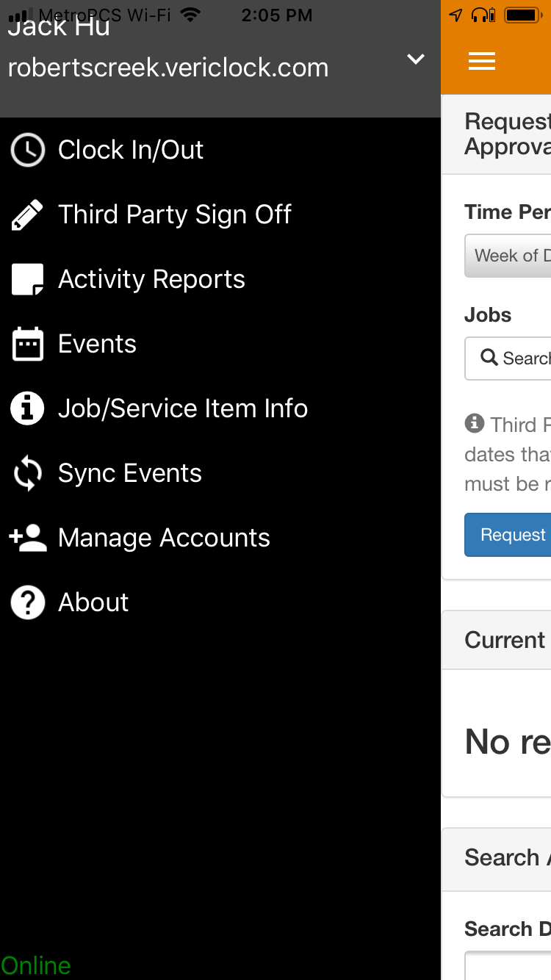This screenshot has height=980, width=551.
Task: Tap the Third Party Sign Off pencil icon
Action: [x=28, y=215]
